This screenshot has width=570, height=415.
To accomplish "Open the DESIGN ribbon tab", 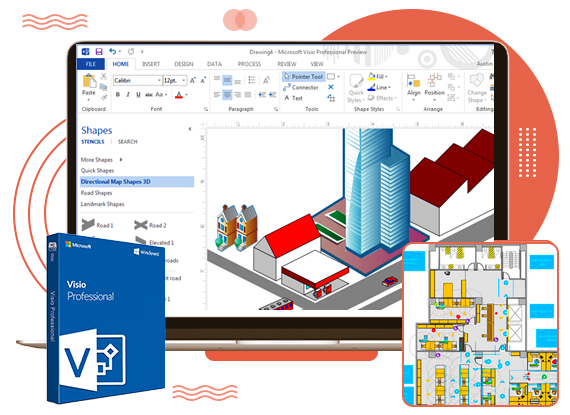I will point(184,64).
